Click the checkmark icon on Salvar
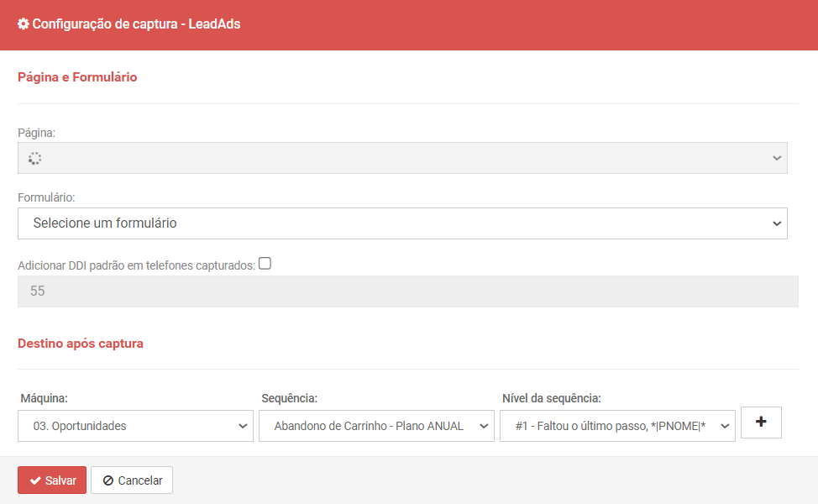 (35, 480)
